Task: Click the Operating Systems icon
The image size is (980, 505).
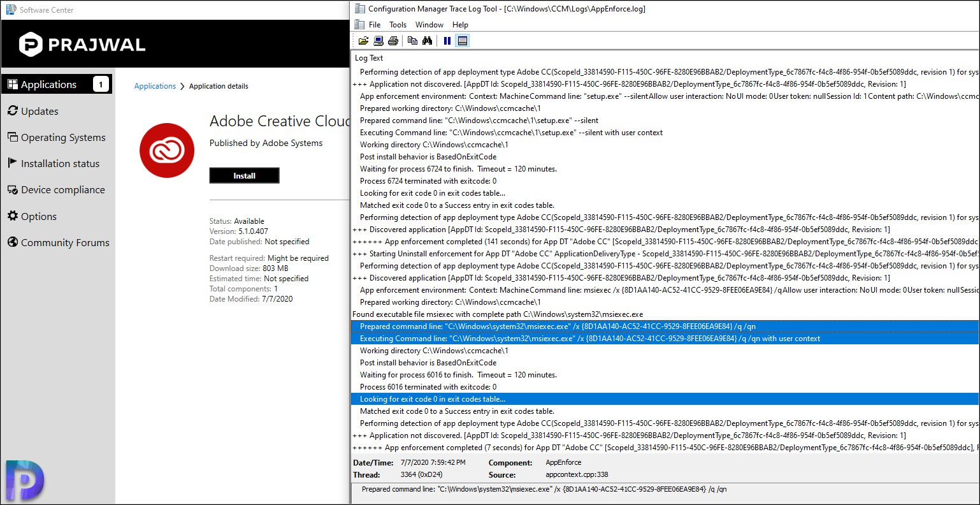Action: (x=12, y=137)
